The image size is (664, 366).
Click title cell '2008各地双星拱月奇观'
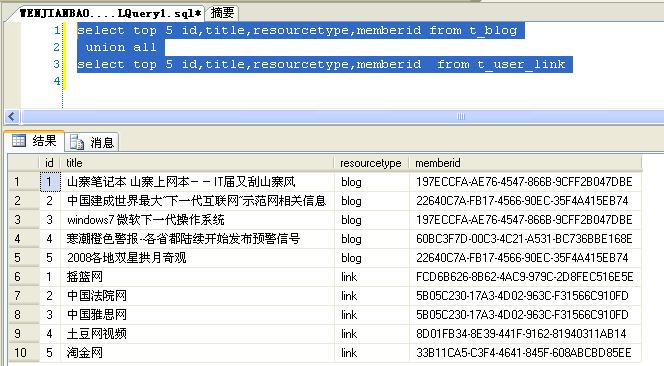tap(197, 258)
